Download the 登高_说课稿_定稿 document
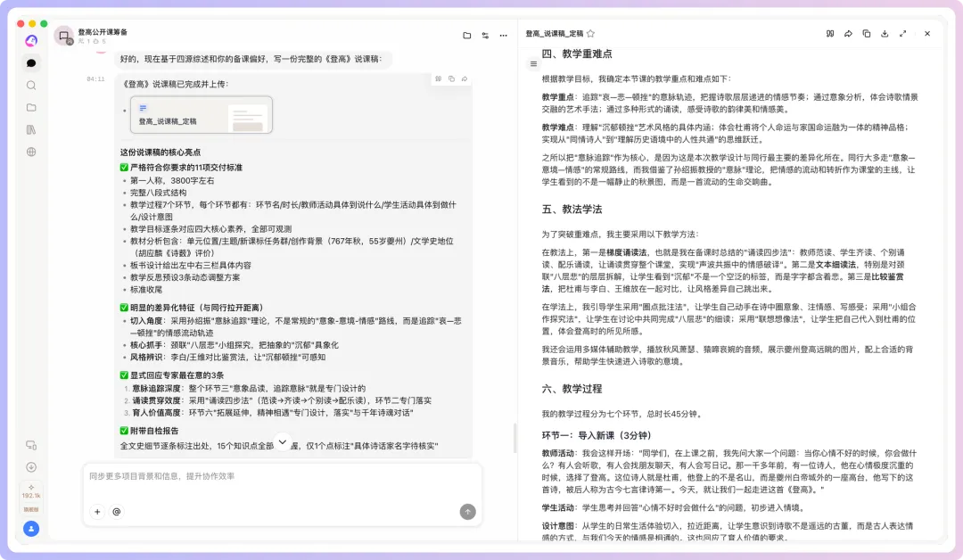Viewport: 963px width, 560px height. (885, 34)
